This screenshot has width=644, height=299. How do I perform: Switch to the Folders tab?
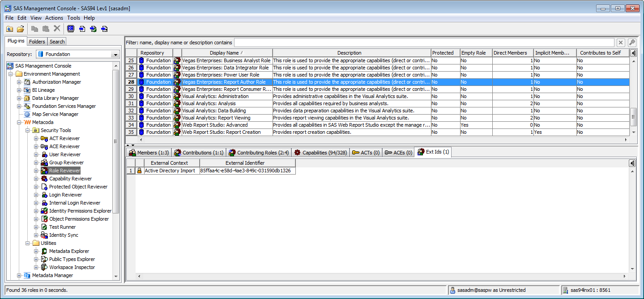(37, 42)
